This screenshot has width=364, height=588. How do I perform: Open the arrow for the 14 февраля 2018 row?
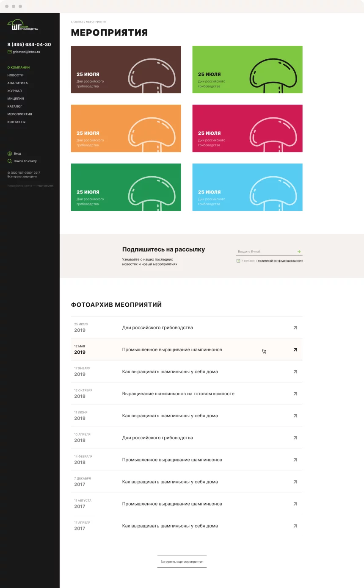pyautogui.click(x=295, y=460)
